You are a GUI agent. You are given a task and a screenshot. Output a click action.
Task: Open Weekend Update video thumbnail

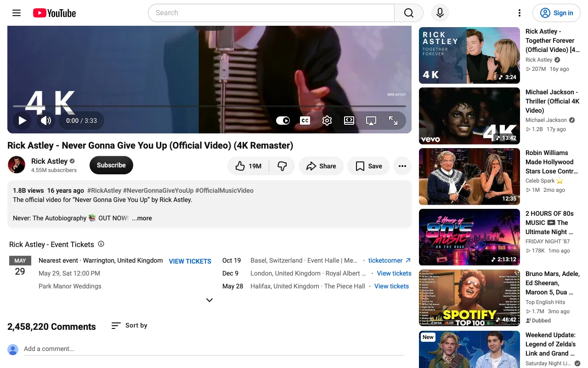[x=469, y=349]
